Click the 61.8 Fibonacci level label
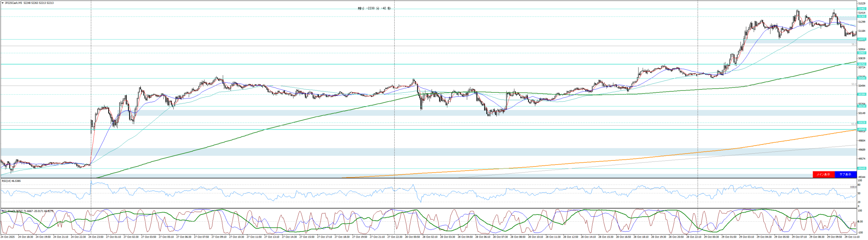The height and width of the screenshot is (240, 868). coord(854,124)
